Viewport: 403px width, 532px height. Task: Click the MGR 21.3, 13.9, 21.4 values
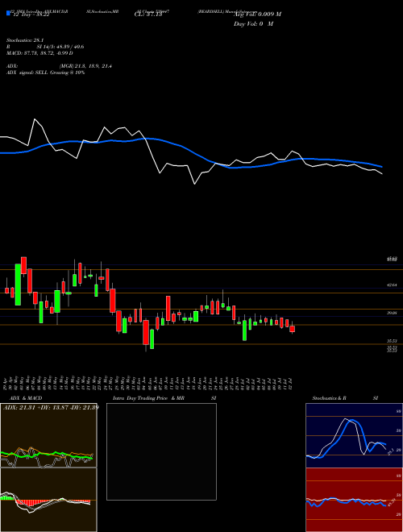click(85, 66)
